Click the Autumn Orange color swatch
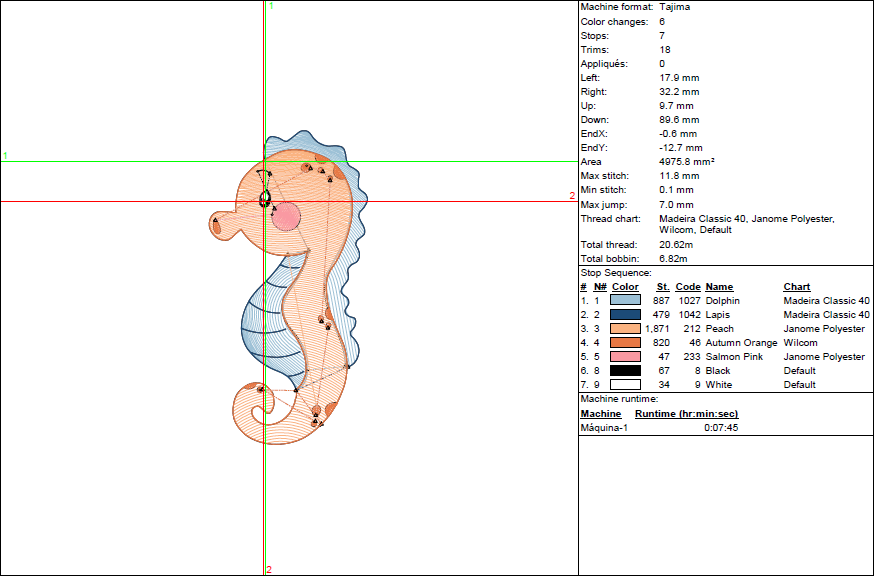This screenshot has height=576, width=874. pos(625,342)
